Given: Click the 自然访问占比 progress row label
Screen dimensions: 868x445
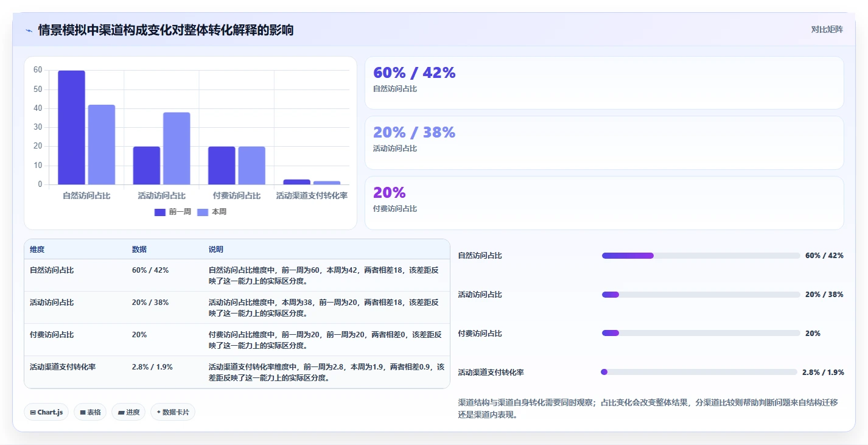Looking at the screenshot, I should [x=480, y=256].
